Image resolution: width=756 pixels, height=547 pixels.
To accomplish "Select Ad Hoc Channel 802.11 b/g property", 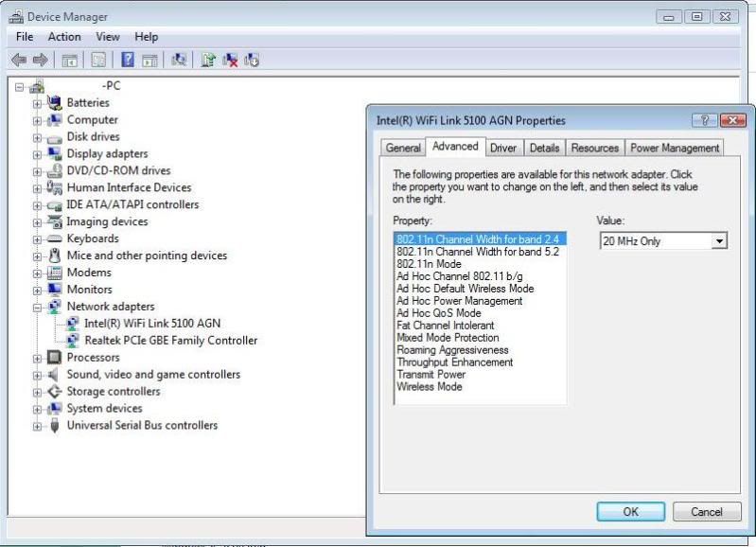I will 459,276.
